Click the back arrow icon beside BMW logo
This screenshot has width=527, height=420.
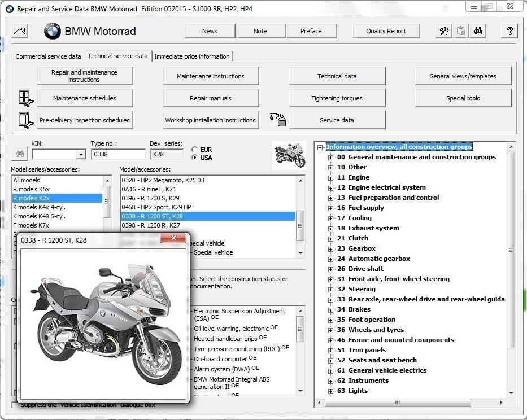(20, 31)
